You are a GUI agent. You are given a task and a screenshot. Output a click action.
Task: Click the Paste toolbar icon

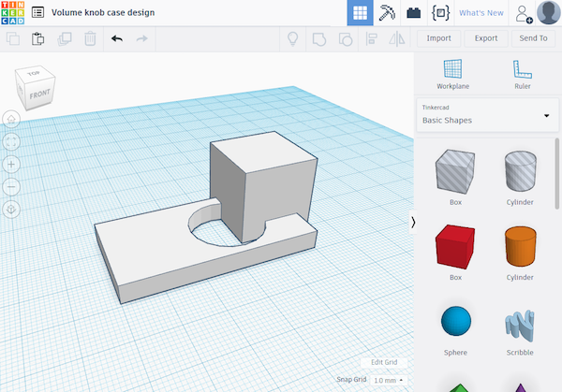pos(37,38)
